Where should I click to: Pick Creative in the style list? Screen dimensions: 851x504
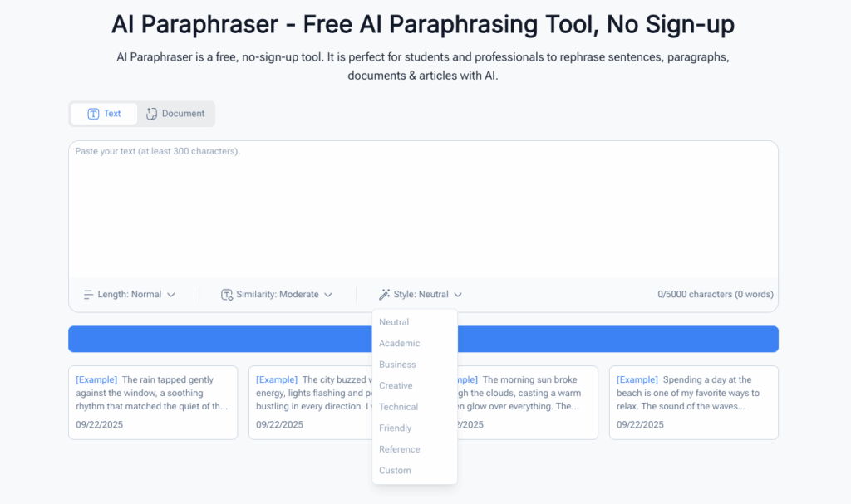click(396, 385)
